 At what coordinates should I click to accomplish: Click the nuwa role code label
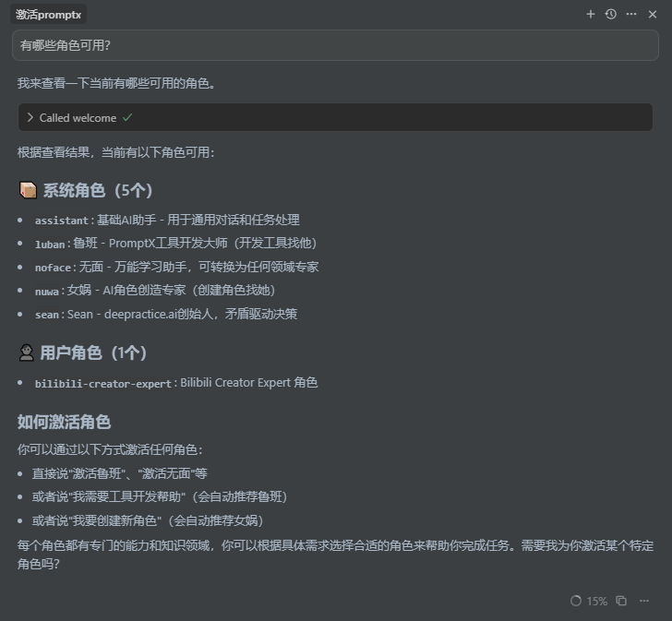(47, 292)
